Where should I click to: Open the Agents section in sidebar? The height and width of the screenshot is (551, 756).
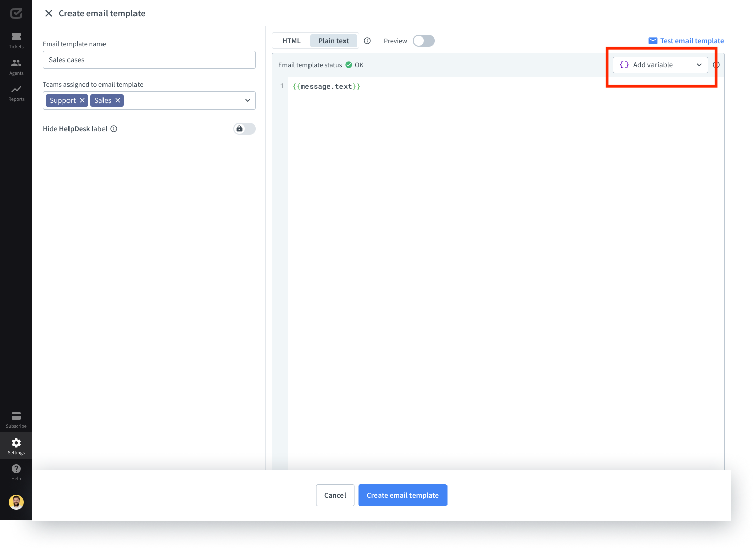(16, 66)
